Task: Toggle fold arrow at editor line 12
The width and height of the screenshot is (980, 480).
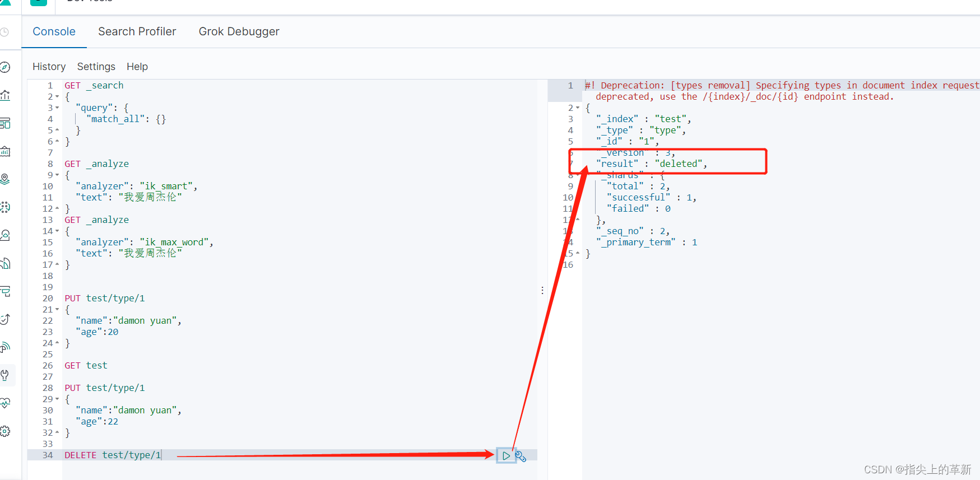Action: click(x=57, y=209)
